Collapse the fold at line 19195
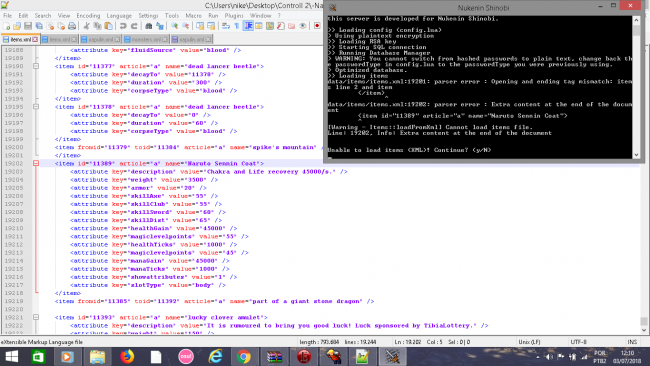Image resolution: width=650 pixels, height=366 pixels. 36,107
